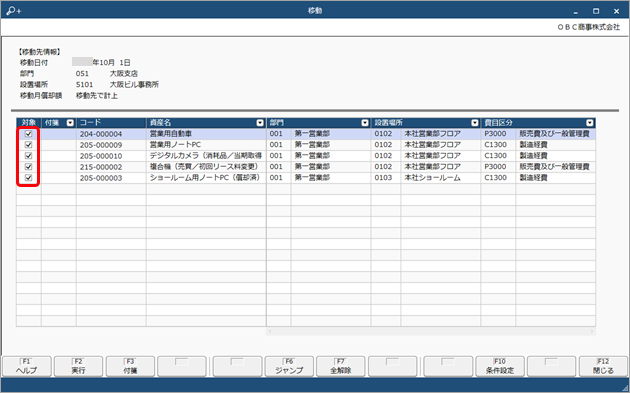Click 大阪支店 department text

pyautogui.click(x=124, y=74)
